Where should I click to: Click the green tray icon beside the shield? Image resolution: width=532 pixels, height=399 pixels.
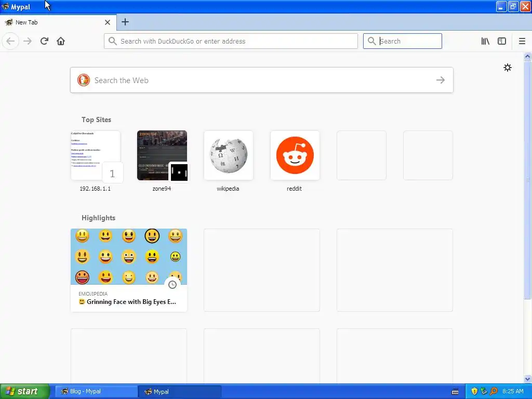coord(484,391)
